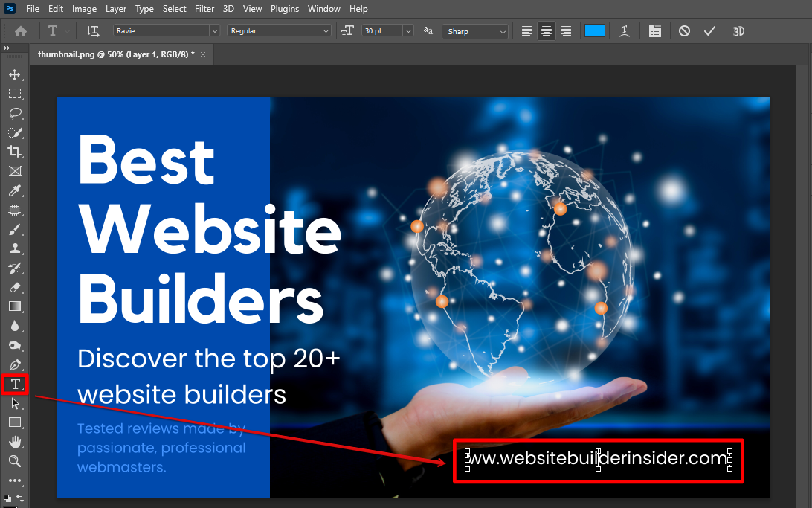Cancel the current text edits
812x508 pixels.
(684, 30)
